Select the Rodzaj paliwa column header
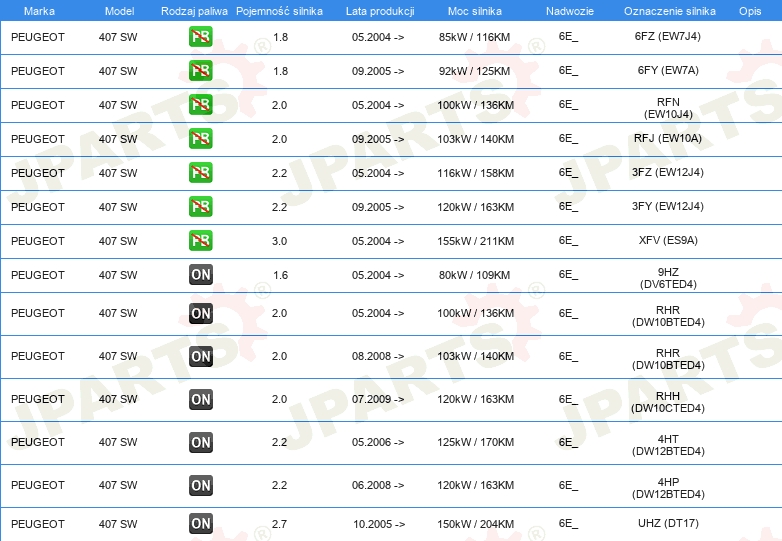The width and height of the screenshot is (782, 541). 194,11
